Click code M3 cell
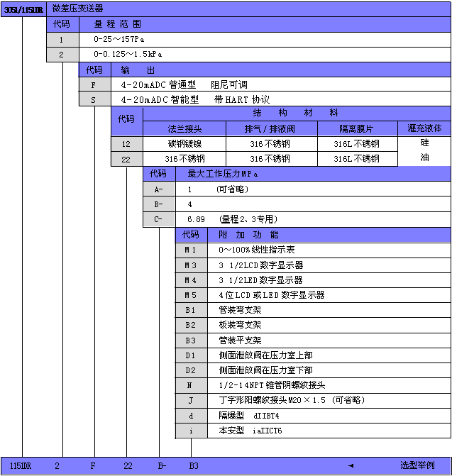The image size is (452, 476). click(192, 265)
